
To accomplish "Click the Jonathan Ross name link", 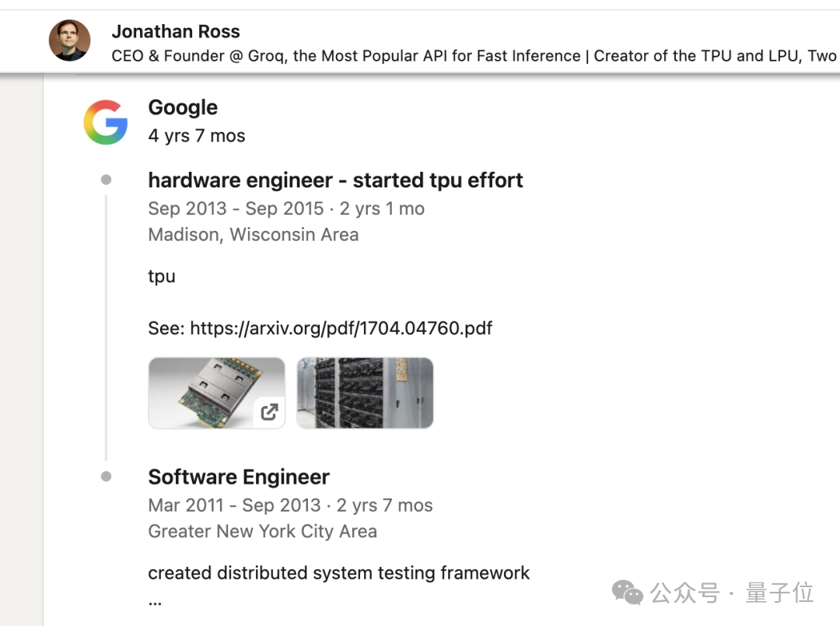I will pyautogui.click(x=176, y=31).
